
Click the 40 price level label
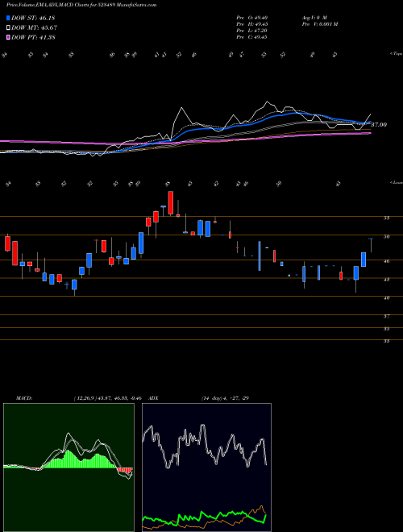click(386, 298)
